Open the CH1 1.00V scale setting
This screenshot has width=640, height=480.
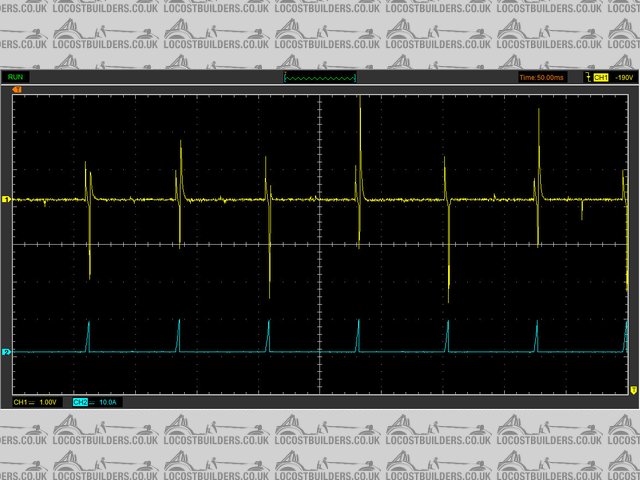tap(48, 402)
